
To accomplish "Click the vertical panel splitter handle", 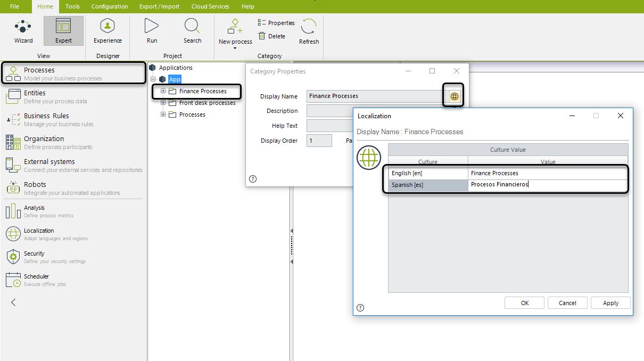I will click(x=291, y=246).
